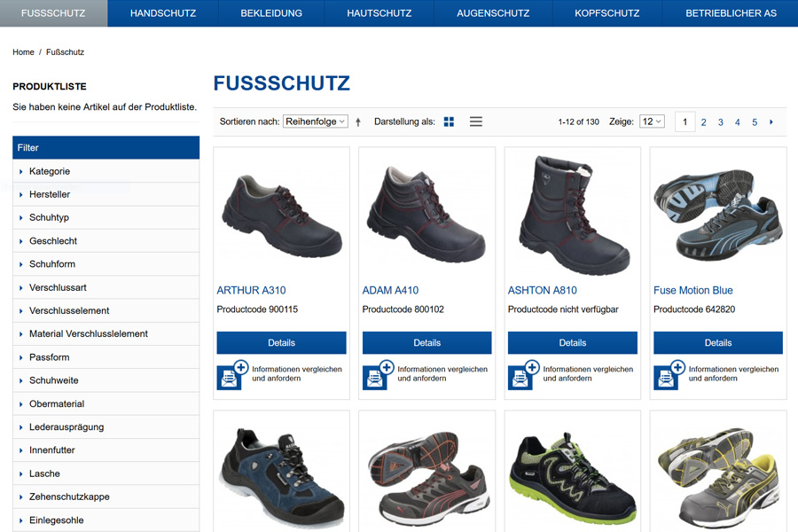Expand the Schuhtyp filter
Viewport: 798px width, 532px height.
click(x=49, y=217)
